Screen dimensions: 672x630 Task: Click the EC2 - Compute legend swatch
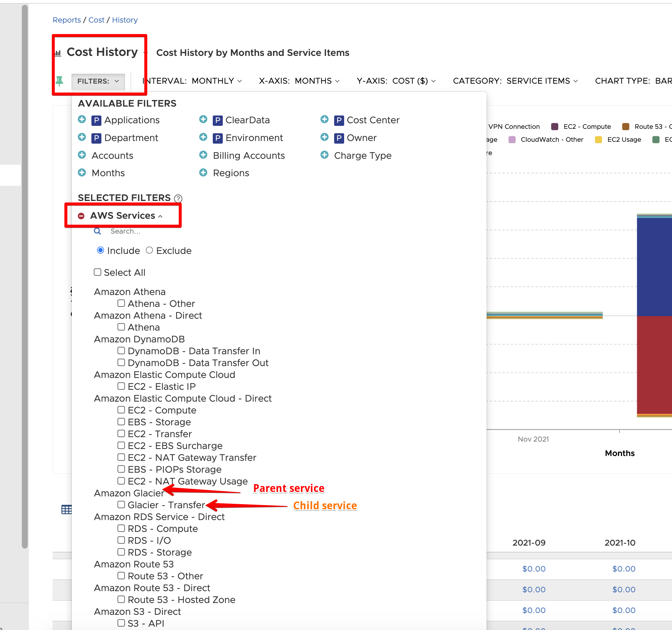click(555, 127)
